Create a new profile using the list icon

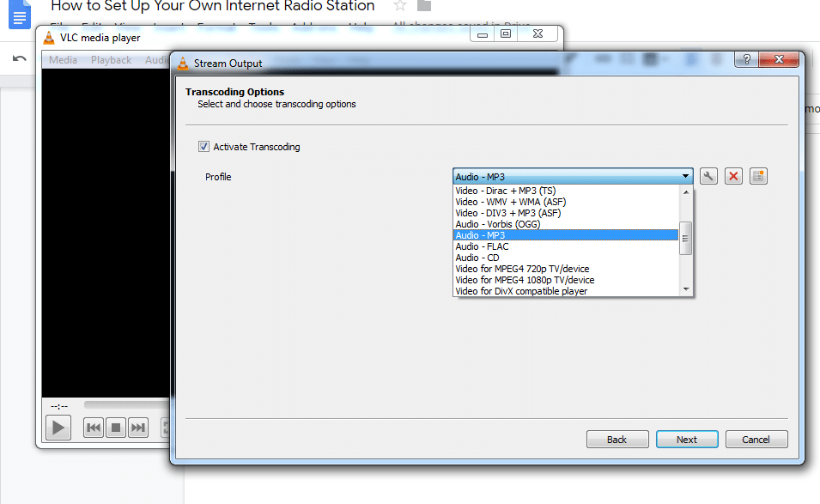[x=758, y=176]
